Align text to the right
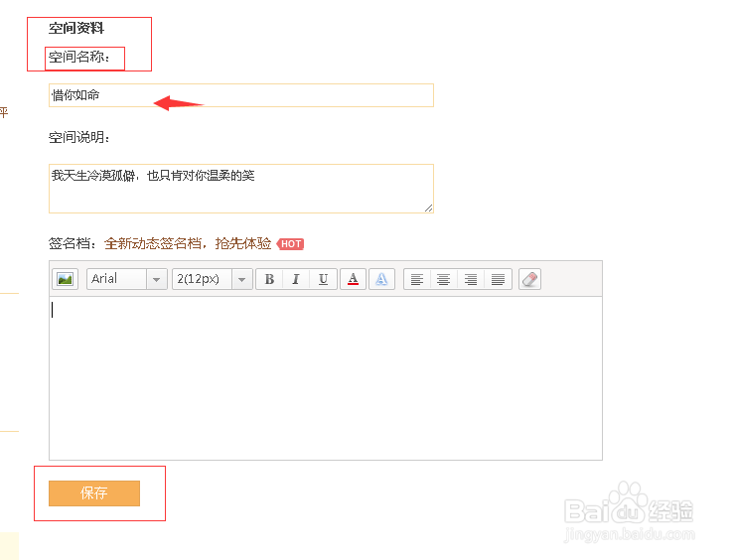The height and width of the screenshot is (560, 736). pos(471,279)
